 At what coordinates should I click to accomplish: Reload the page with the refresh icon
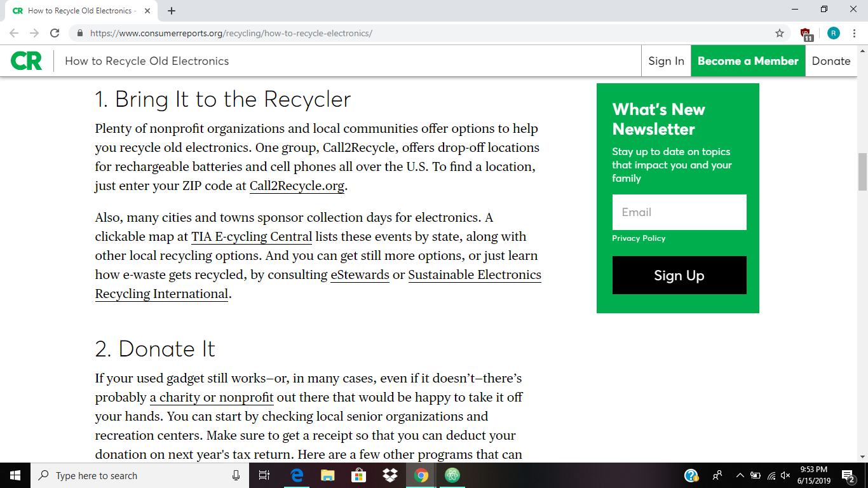pyautogui.click(x=55, y=33)
